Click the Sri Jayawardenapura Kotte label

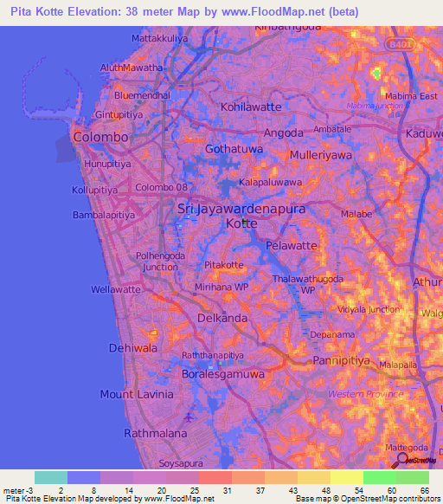241,216
